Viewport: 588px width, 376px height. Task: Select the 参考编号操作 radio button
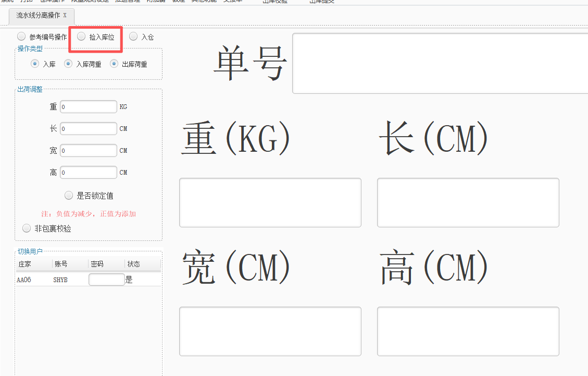pos(21,37)
